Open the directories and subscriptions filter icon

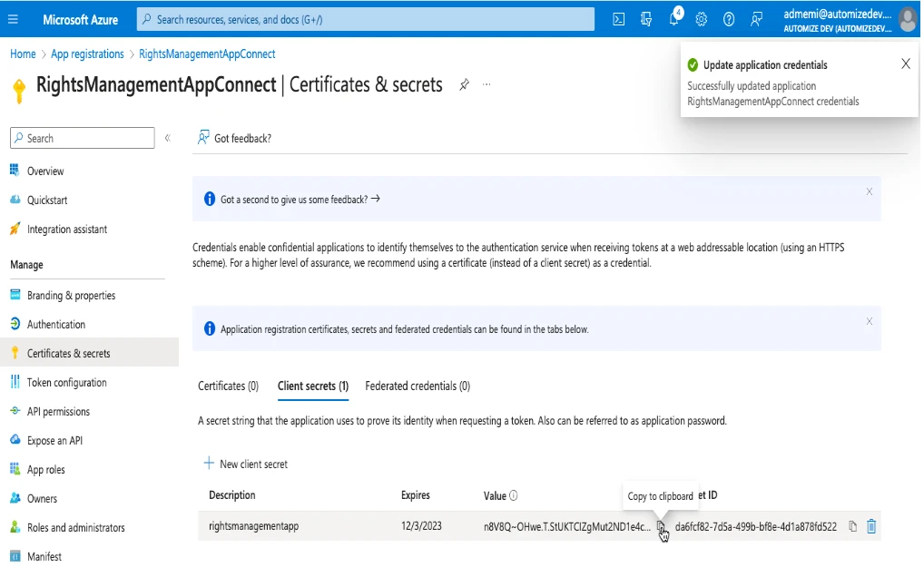tap(646, 19)
